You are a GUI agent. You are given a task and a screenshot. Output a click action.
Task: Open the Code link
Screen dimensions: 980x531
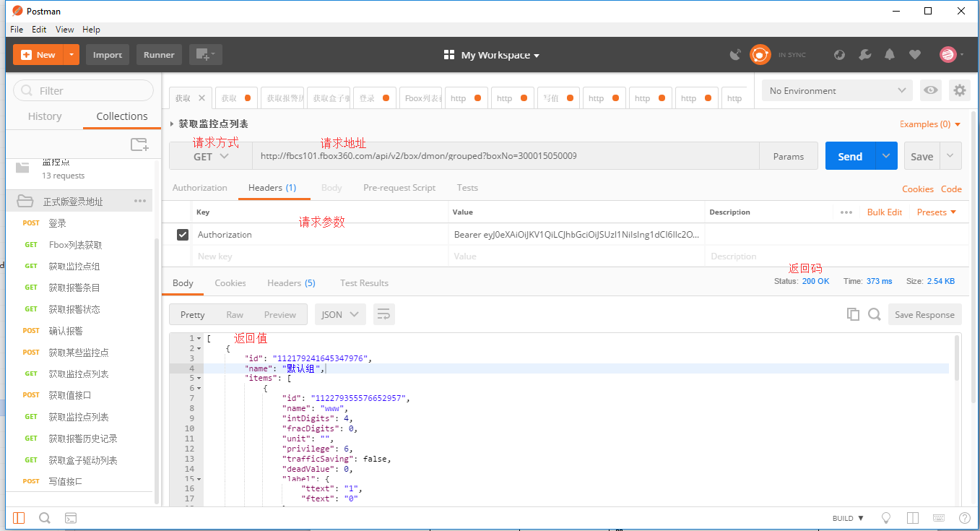point(951,189)
